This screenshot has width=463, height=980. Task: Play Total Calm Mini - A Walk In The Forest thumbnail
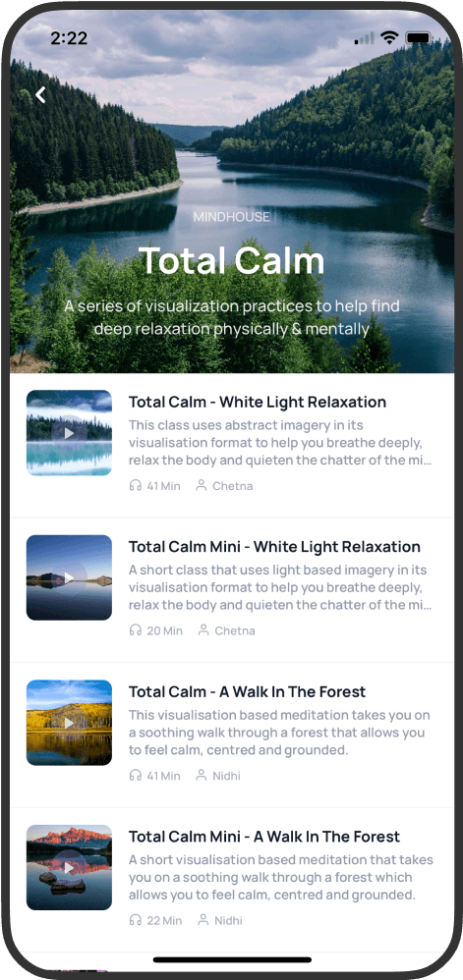[69, 867]
